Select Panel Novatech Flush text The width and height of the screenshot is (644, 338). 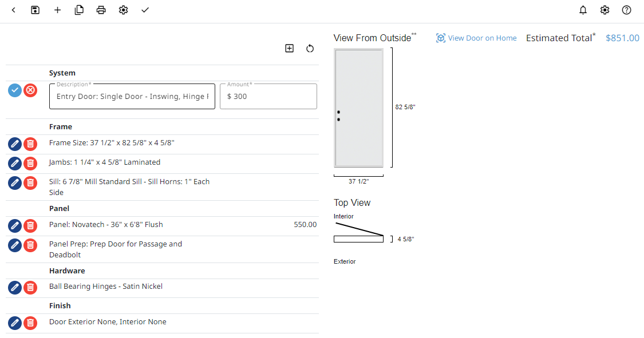(x=106, y=224)
